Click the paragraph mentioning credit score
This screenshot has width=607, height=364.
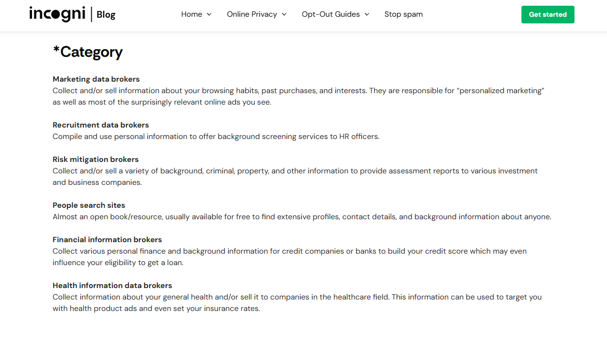289,257
